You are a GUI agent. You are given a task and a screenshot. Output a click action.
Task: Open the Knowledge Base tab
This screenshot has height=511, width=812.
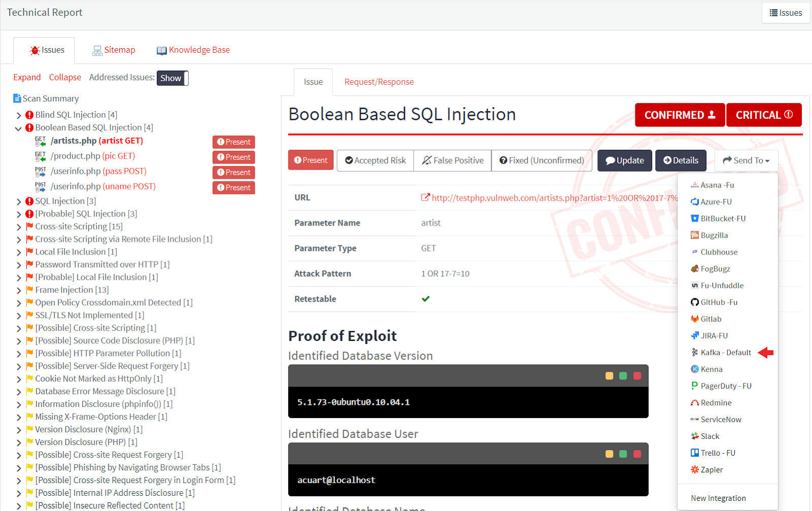[x=193, y=50]
